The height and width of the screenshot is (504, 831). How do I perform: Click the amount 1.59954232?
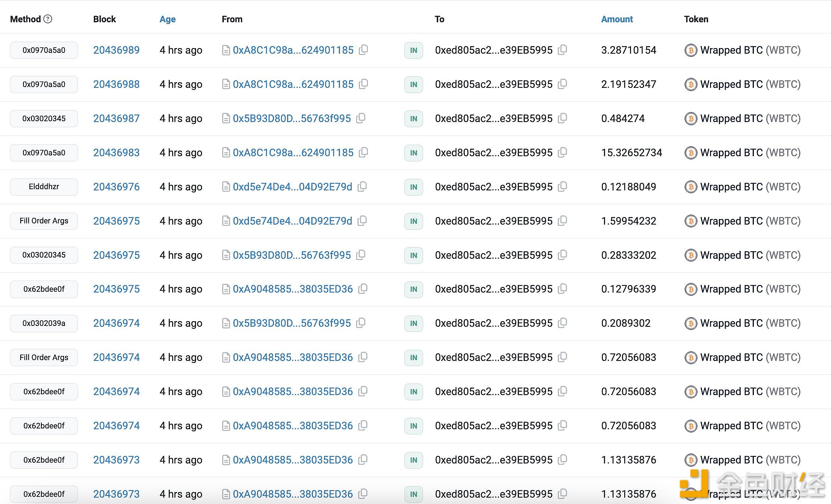pyautogui.click(x=629, y=221)
